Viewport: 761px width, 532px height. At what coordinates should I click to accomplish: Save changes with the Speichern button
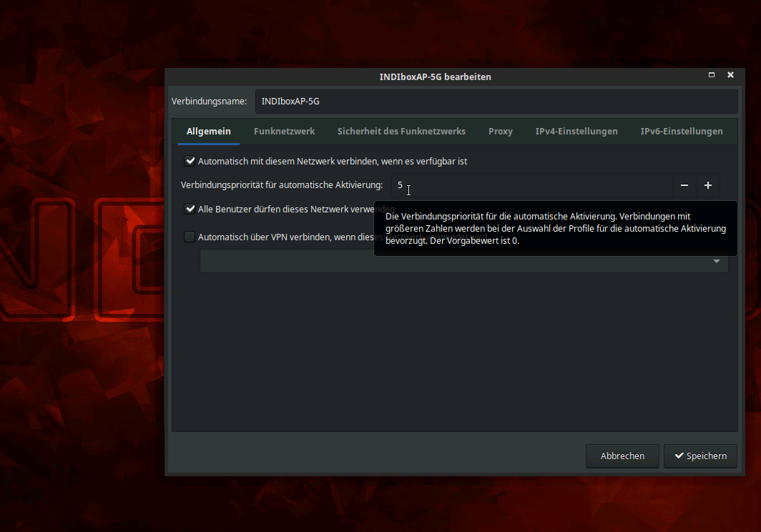coord(700,456)
